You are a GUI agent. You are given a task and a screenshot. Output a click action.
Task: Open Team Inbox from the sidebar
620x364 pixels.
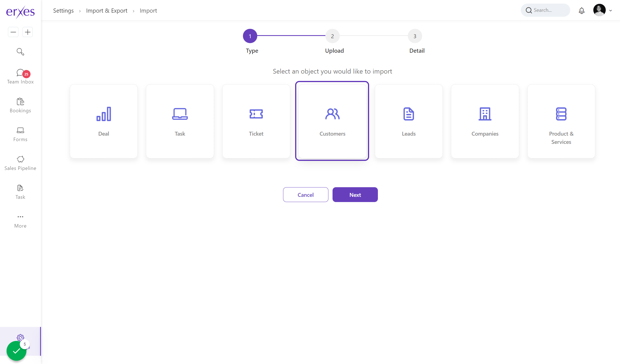[x=20, y=77]
